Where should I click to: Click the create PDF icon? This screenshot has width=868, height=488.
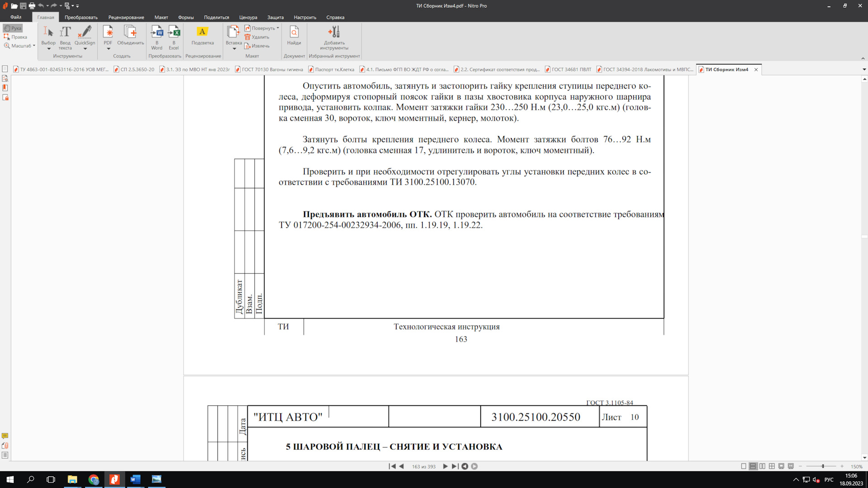point(108,32)
